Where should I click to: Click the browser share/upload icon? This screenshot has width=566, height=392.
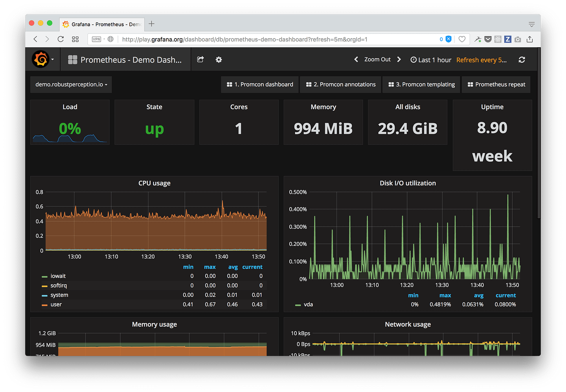coord(530,39)
